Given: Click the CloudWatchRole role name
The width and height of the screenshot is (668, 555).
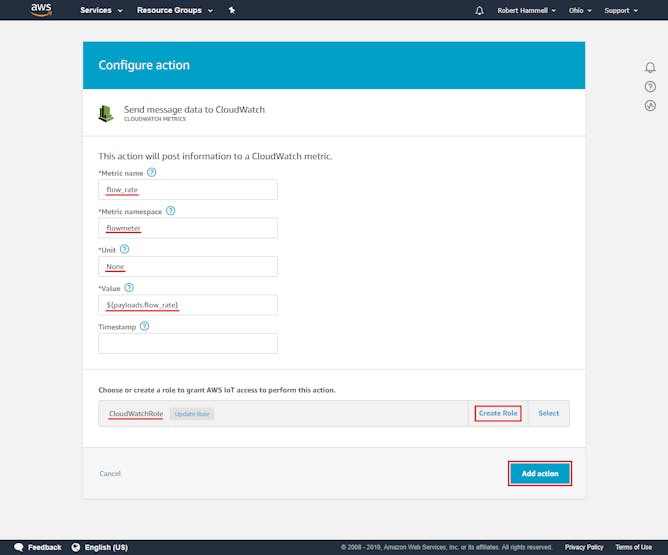Looking at the screenshot, I should (x=136, y=414).
